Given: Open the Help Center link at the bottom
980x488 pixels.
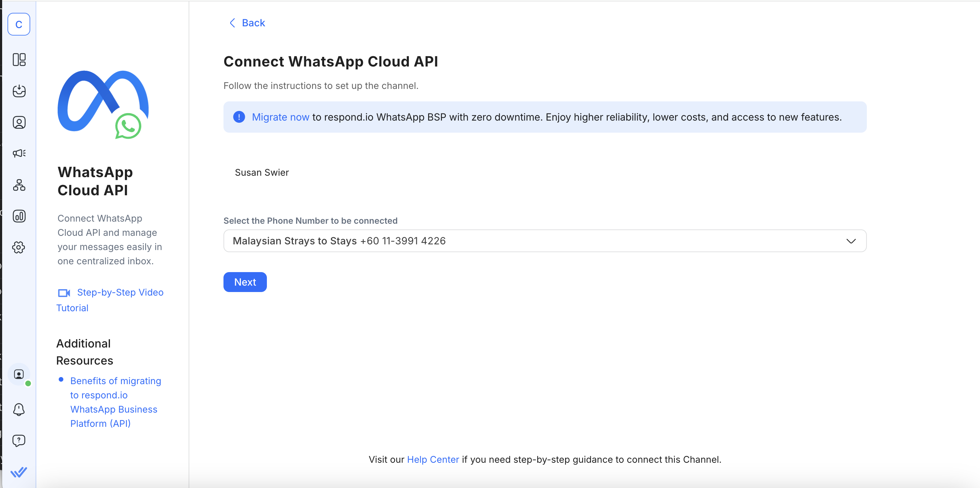Looking at the screenshot, I should click(433, 460).
